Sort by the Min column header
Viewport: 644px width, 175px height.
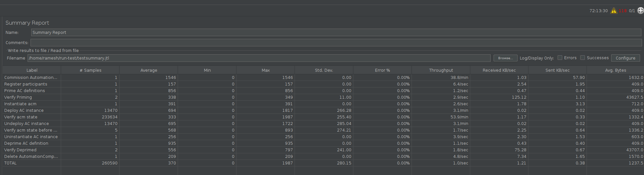point(207,70)
